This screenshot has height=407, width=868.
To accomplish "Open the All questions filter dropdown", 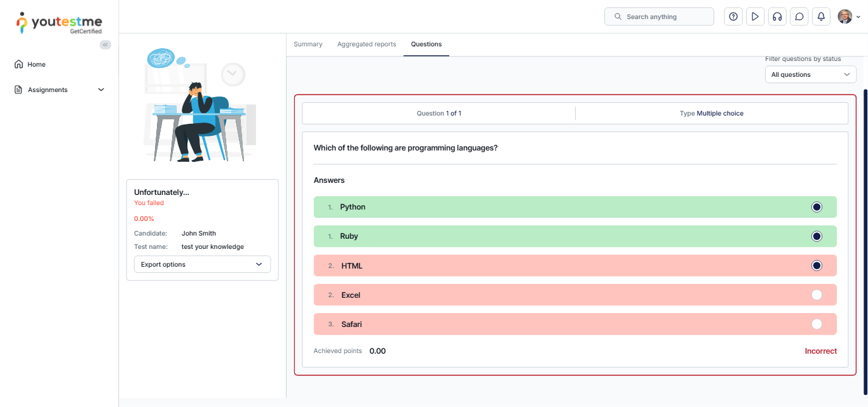I will [x=810, y=74].
